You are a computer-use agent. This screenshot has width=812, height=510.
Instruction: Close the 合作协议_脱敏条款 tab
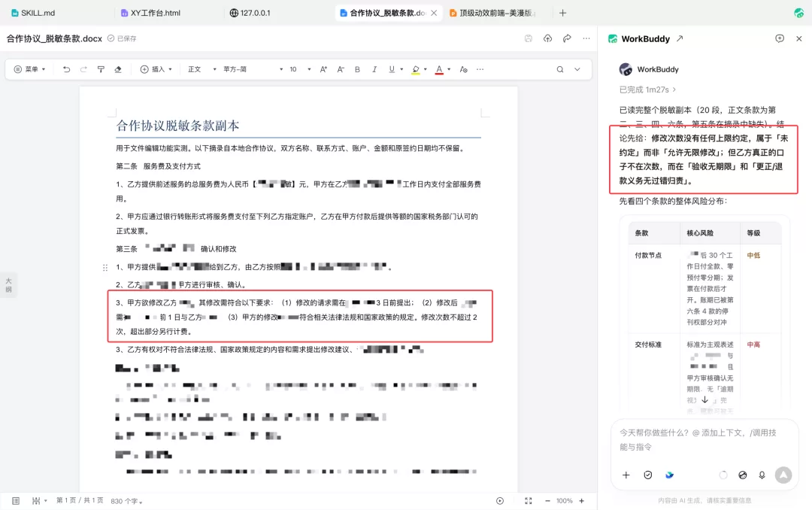click(434, 13)
